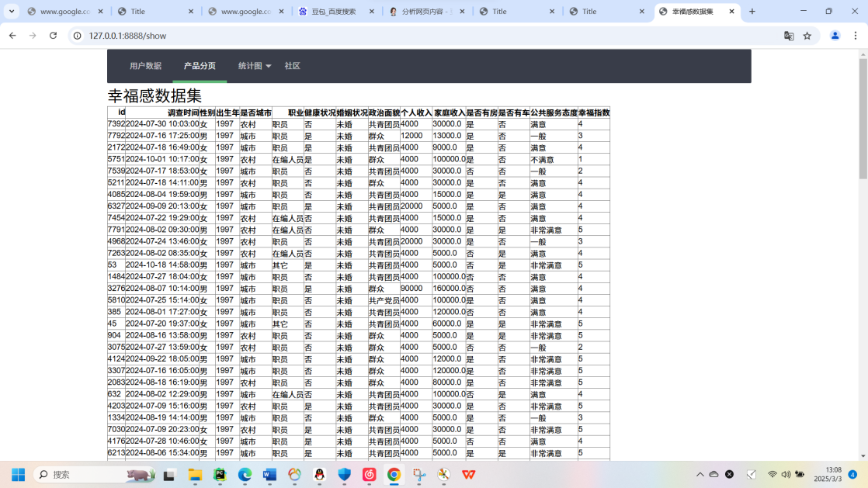Open Wi-Fi network tray settings
Viewport: 868px width, 488px height.
[x=773, y=475]
